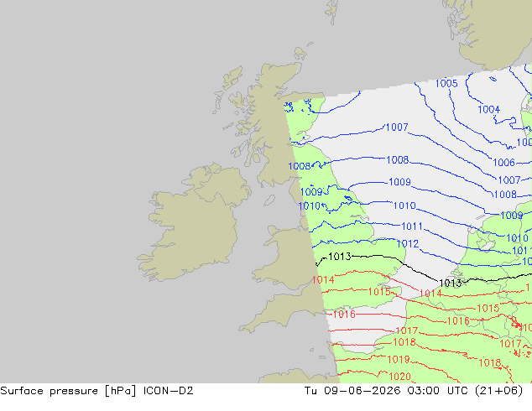Viewport: 532px width, 411px height.
Task: Click the blue 1012 isobar label
Action: [408, 243]
